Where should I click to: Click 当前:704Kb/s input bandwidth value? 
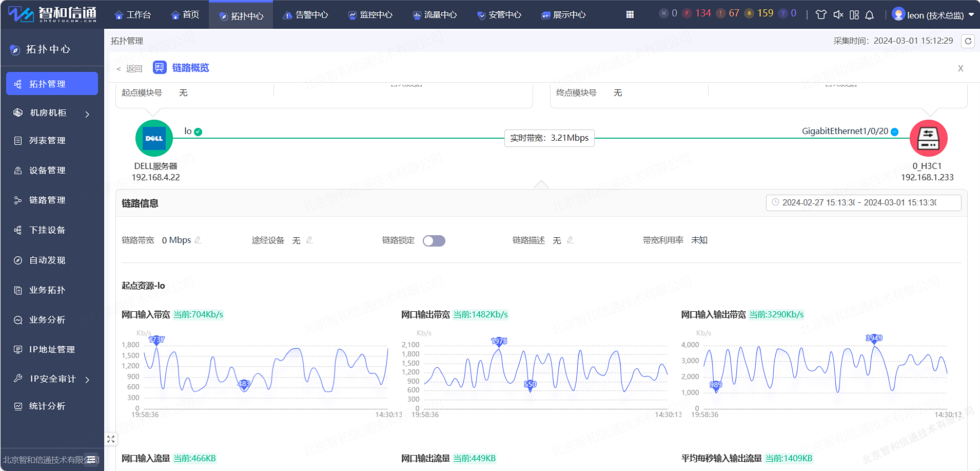198,314
